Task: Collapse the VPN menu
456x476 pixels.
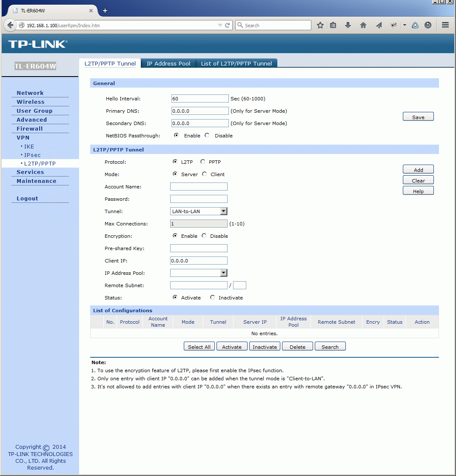Action: [23, 137]
